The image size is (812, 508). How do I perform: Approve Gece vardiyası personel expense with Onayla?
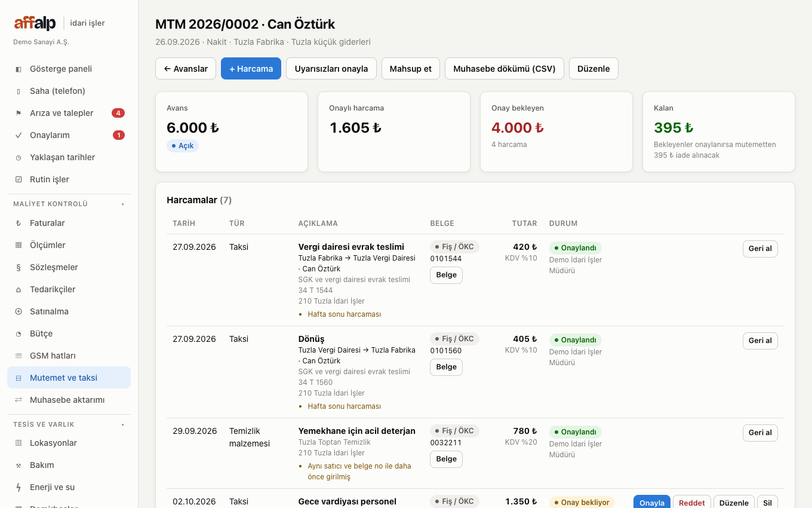click(652, 502)
